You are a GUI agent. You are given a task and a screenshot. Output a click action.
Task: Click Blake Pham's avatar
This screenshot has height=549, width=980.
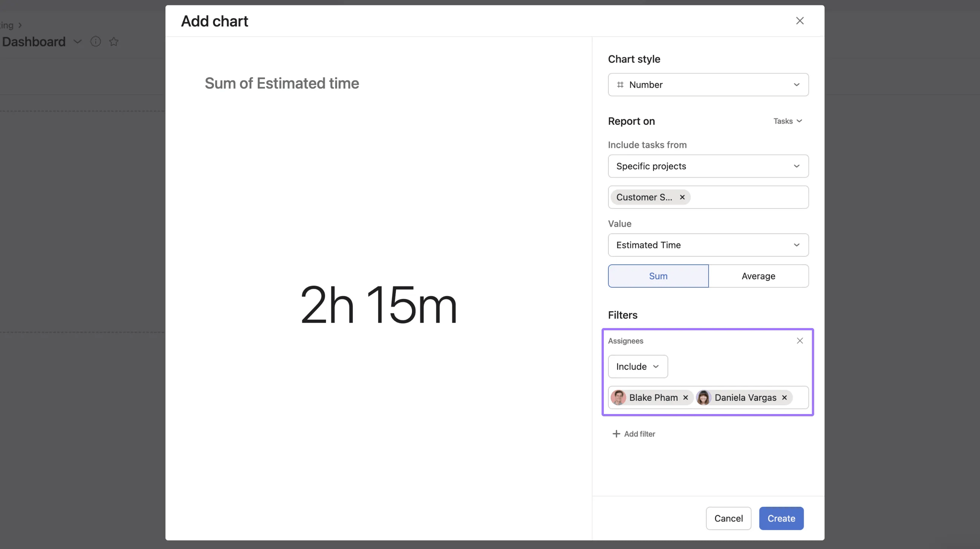coord(619,397)
